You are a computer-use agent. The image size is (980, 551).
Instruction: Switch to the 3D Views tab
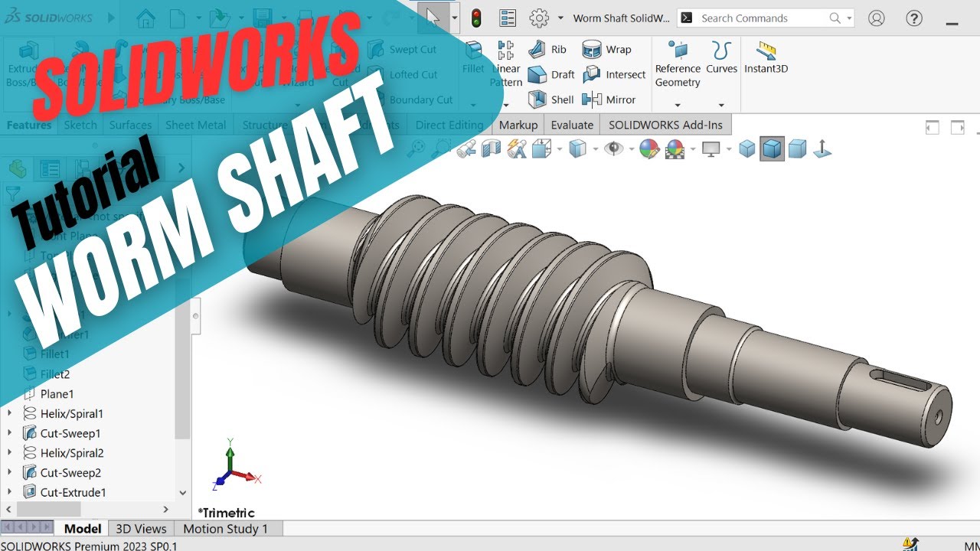[x=141, y=528]
